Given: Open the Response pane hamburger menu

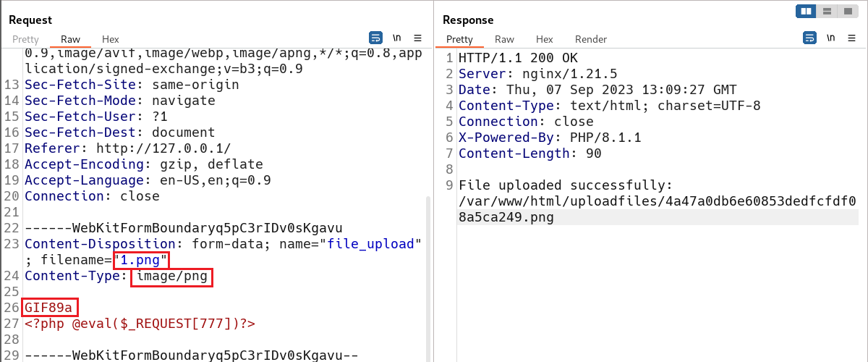Looking at the screenshot, I should pos(851,38).
